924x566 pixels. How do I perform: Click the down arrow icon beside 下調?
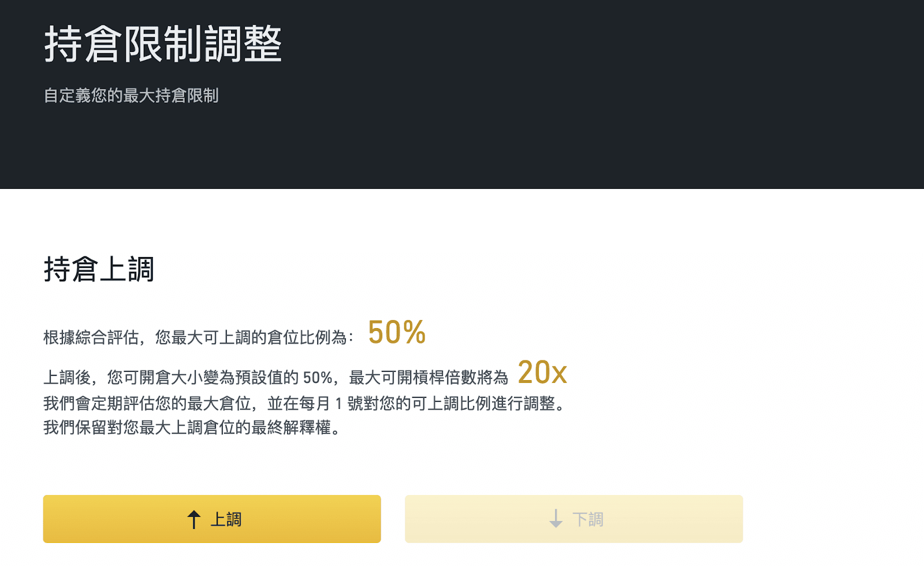pos(556,519)
